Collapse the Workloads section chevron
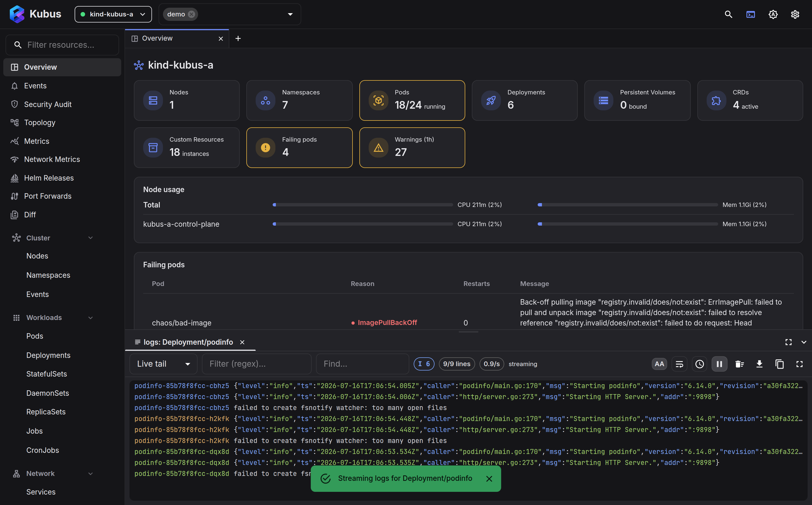Viewport: 812px width, 505px height. pyautogui.click(x=91, y=318)
